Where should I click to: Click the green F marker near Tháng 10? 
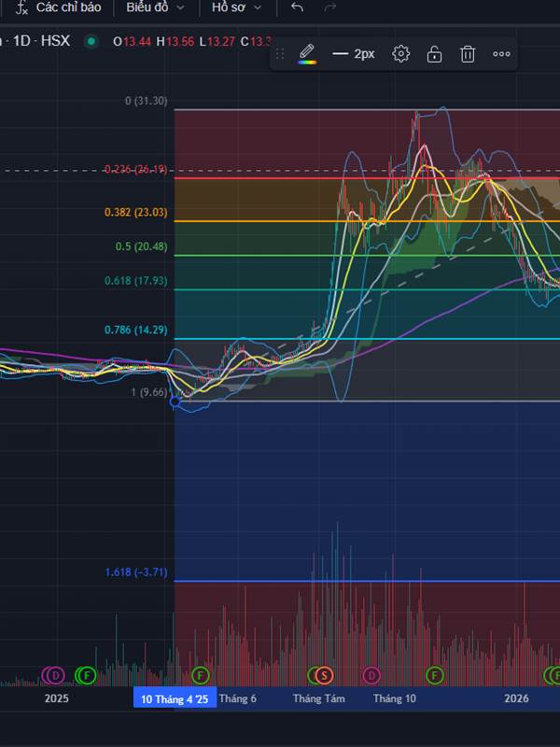pyautogui.click(x=434, y=675)
